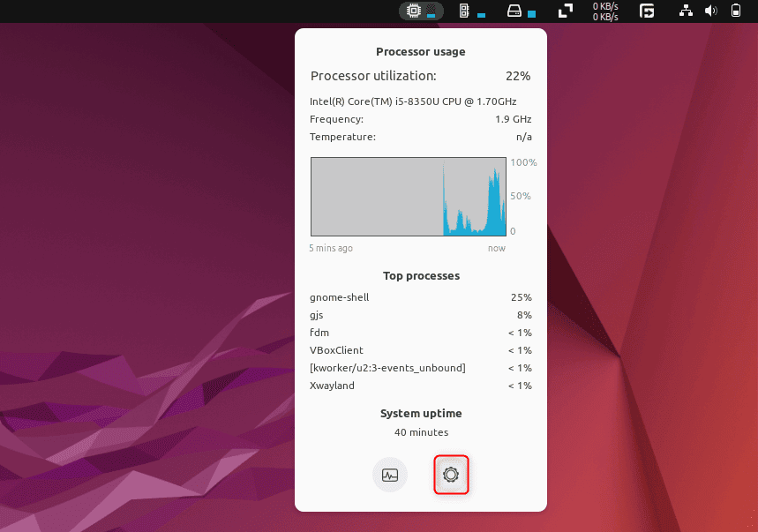Open the network speed 0 KB/s indicator
Viewport: 758px width, 532px height.
pyautogui.click(x=605, y=11)
